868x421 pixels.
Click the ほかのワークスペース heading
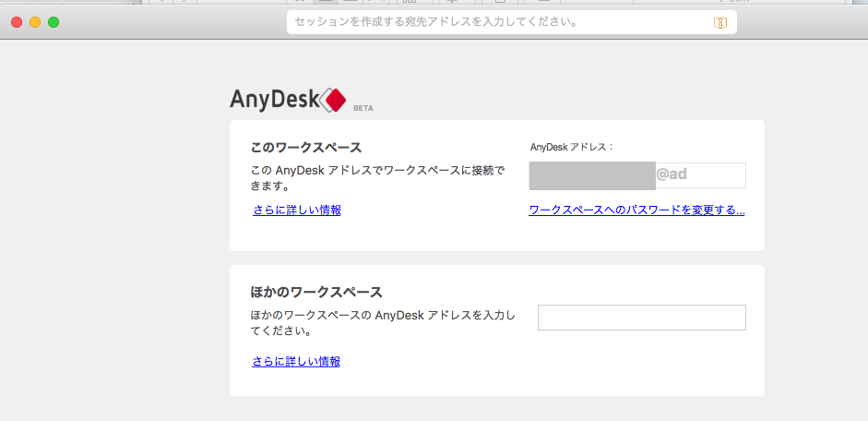click(316, 292)
